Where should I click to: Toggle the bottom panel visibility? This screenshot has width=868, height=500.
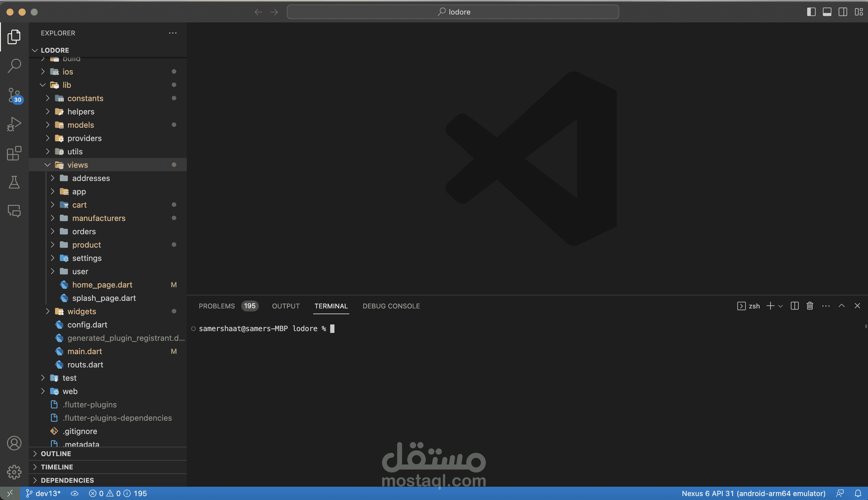click(827, 12)
